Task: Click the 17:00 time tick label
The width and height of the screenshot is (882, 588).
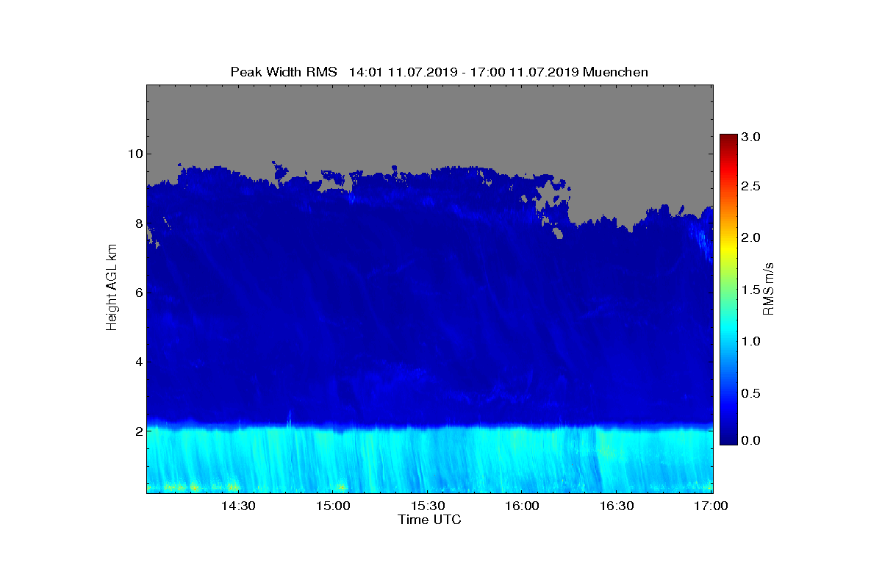Action: [x=711, y=506]
